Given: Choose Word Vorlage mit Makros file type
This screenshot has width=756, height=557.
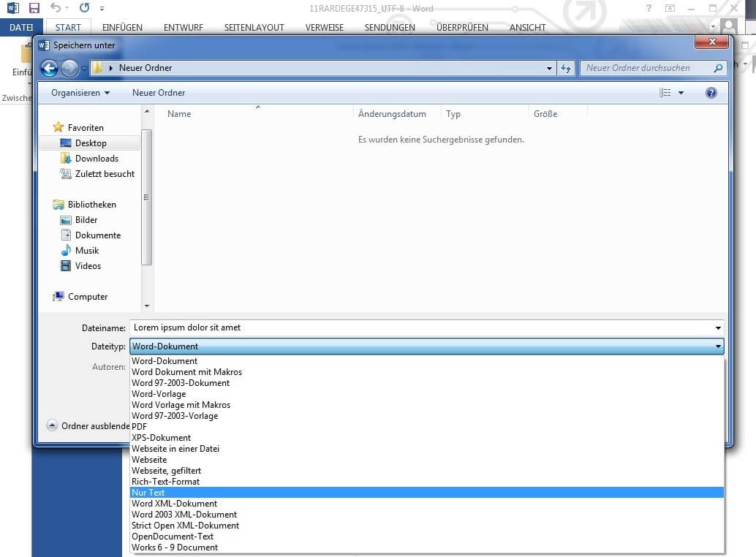Looking at the screenshot, I should click(427, 405).
